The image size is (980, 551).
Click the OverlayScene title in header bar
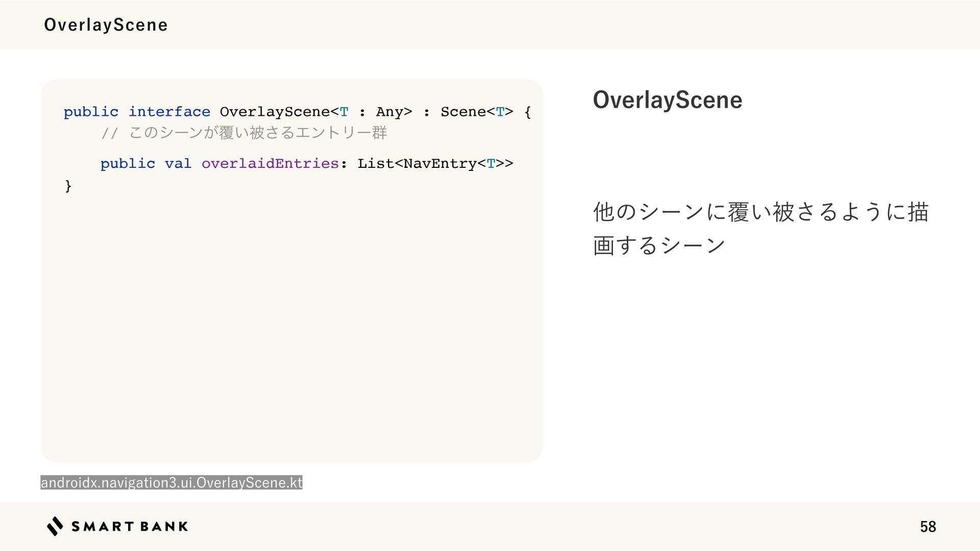pos(106,24)
